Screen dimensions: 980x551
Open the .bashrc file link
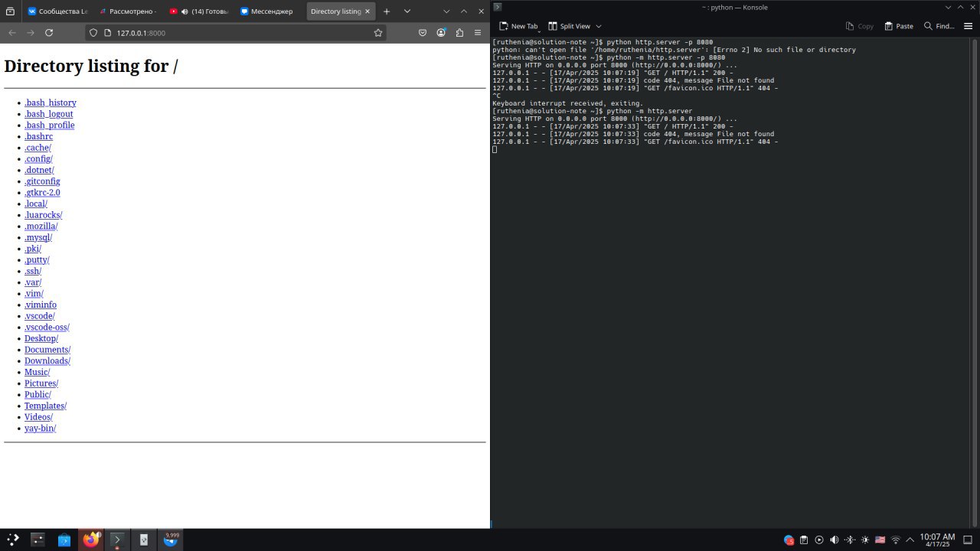[x=38, y=136]
